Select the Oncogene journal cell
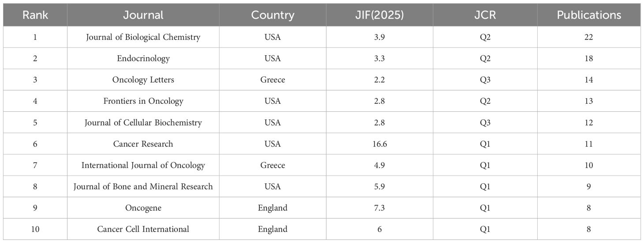Screen dimensions: 644x243 (x=143, y=208)
